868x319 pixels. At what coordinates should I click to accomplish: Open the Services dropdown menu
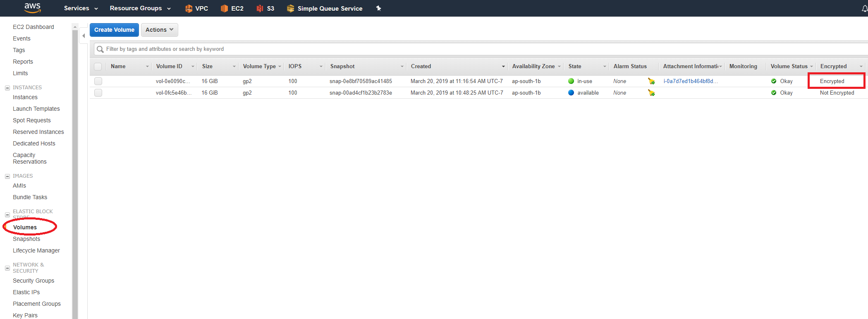click(x=81, y=8)
